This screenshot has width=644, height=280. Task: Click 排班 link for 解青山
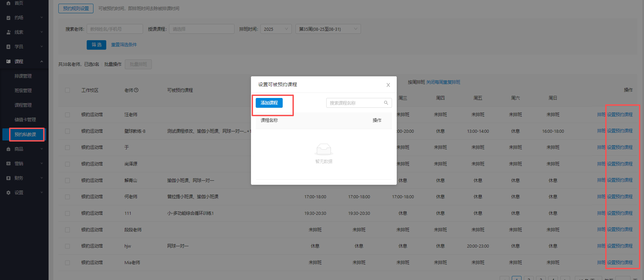pyautogui.click(x=601, y=180)
